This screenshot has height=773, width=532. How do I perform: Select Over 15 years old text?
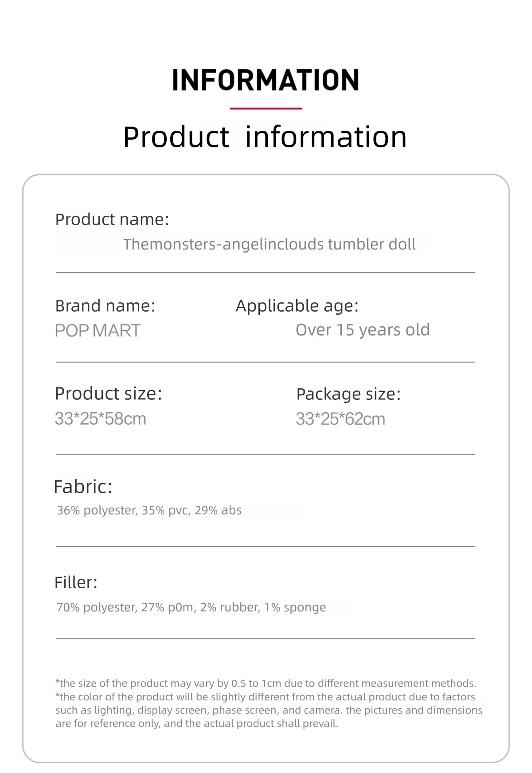363,330
